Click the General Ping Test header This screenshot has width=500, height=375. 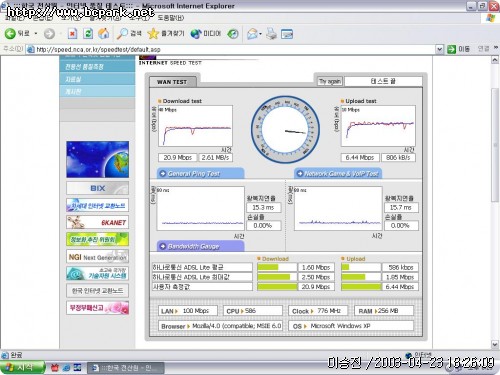[201, 174]
